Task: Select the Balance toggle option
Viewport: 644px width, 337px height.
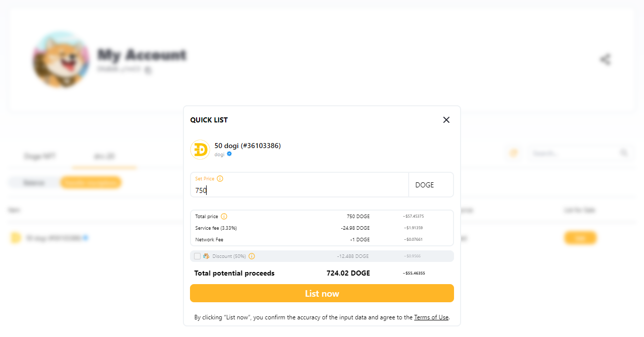Action: pyautogui.click(x=34, y=183)
